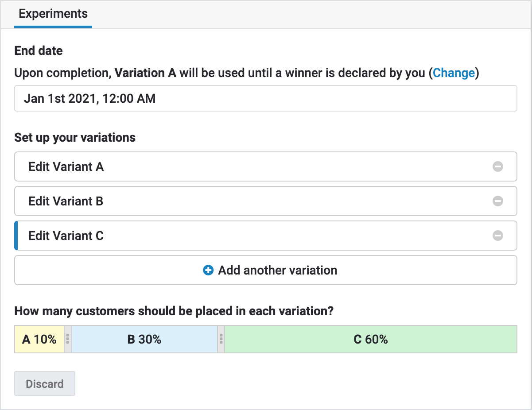532x410 pixels.
Task: Click the Set up your variations heading
Action: [75, 138]
